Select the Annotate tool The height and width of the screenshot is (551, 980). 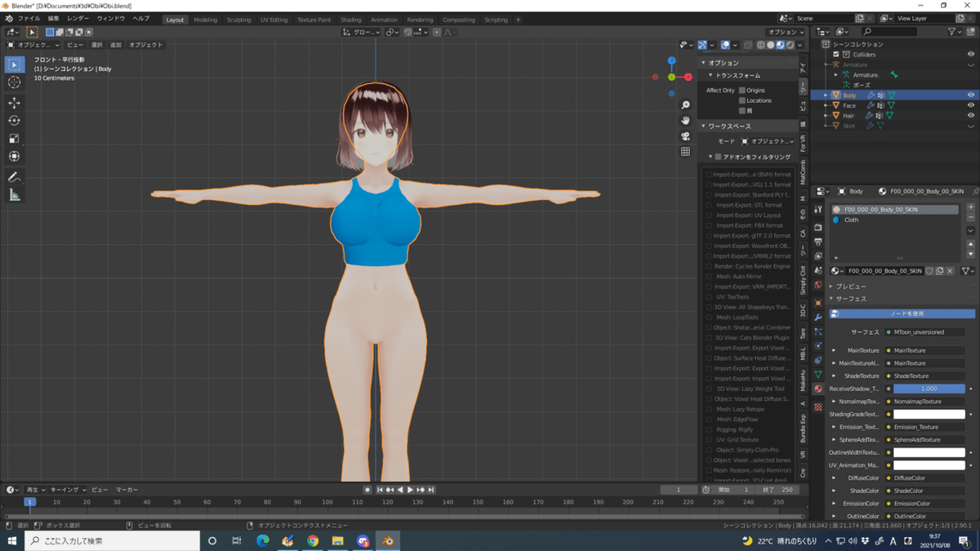pyautogui.click(x=14, y=176)
